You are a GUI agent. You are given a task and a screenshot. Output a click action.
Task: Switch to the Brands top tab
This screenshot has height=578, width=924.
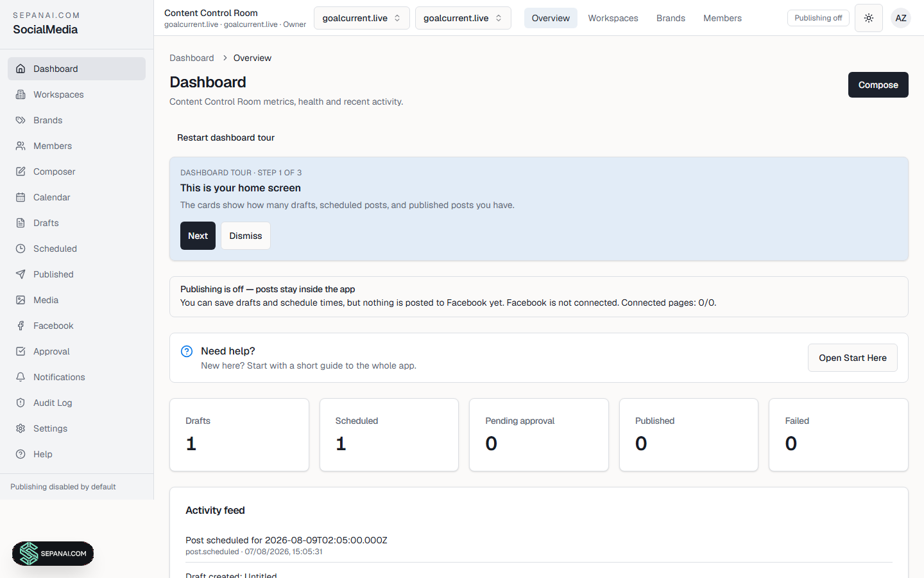coord(671,18)
